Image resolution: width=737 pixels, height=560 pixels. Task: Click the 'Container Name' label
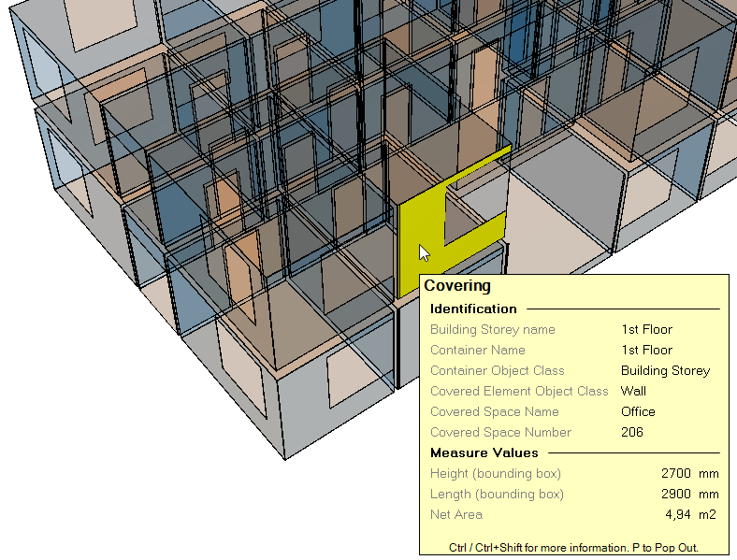(478, 350)
